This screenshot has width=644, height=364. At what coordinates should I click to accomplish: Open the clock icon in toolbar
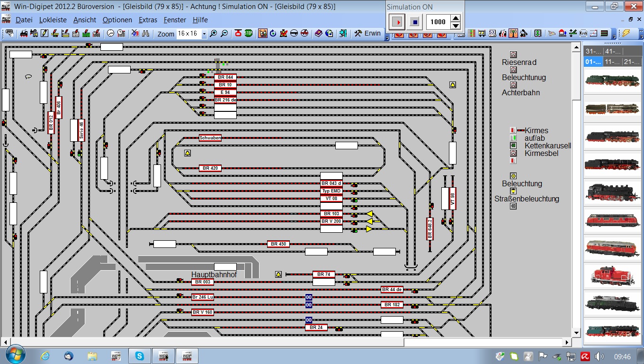tap(110, 34)
